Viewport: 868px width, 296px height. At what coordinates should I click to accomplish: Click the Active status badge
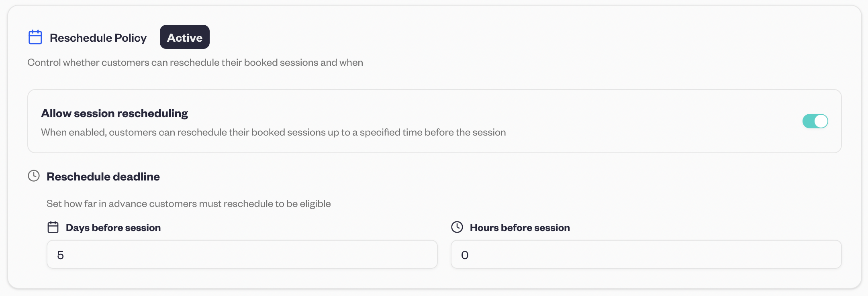pos(185,37)
